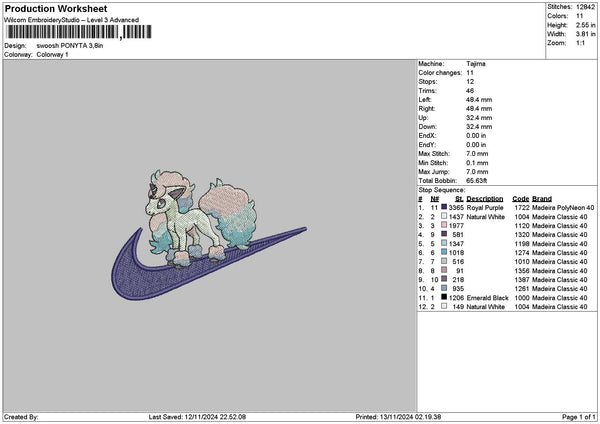Click 'Wilcom EmbroideryStudio – Level 3 Advanced' text
The width and height of the screenshot is (600, 424).
(72, 20)
